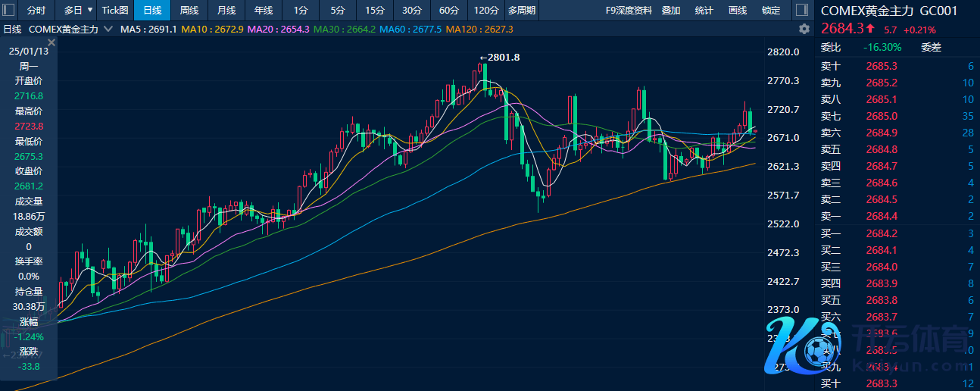980x391 pixels.
Task: Click the 叠加 overlay button
Action: (x=671, y=11)
